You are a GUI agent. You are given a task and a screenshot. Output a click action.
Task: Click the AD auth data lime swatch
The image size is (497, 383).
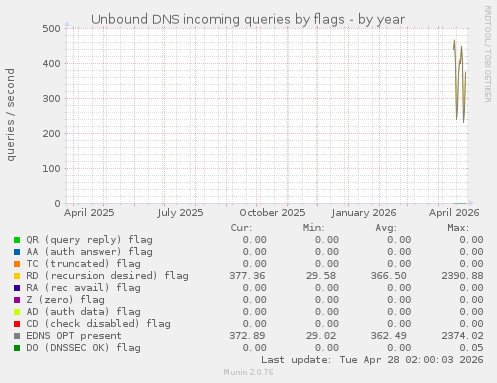click(17, 312)
